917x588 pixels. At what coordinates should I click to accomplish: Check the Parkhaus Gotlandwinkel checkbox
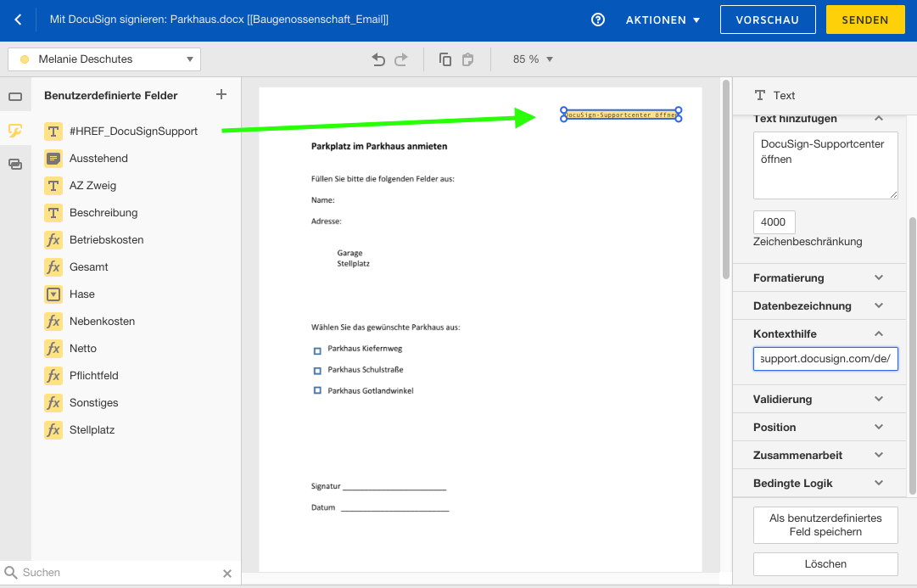(316, 389)
